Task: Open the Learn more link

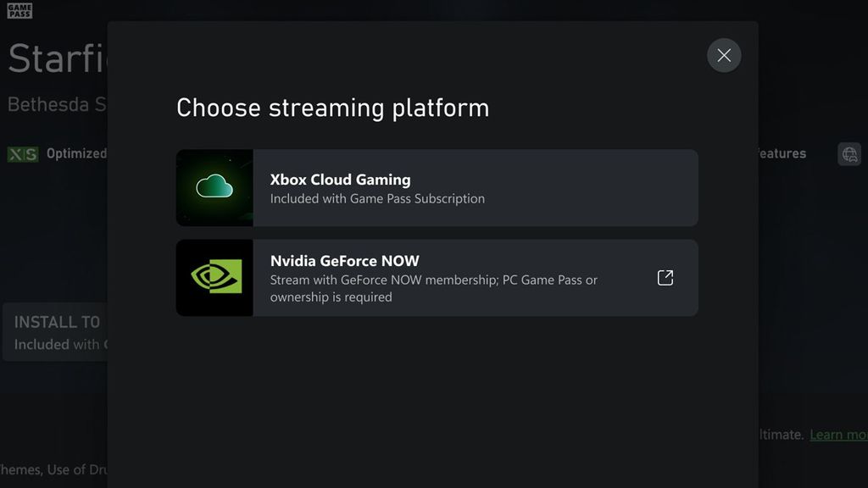Action: click(837, 434)
